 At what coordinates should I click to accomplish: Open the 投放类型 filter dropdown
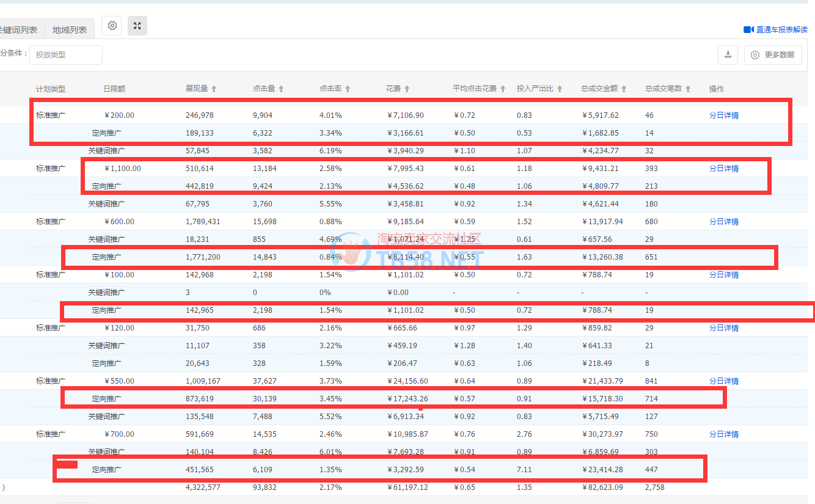[x=66, y=54]
